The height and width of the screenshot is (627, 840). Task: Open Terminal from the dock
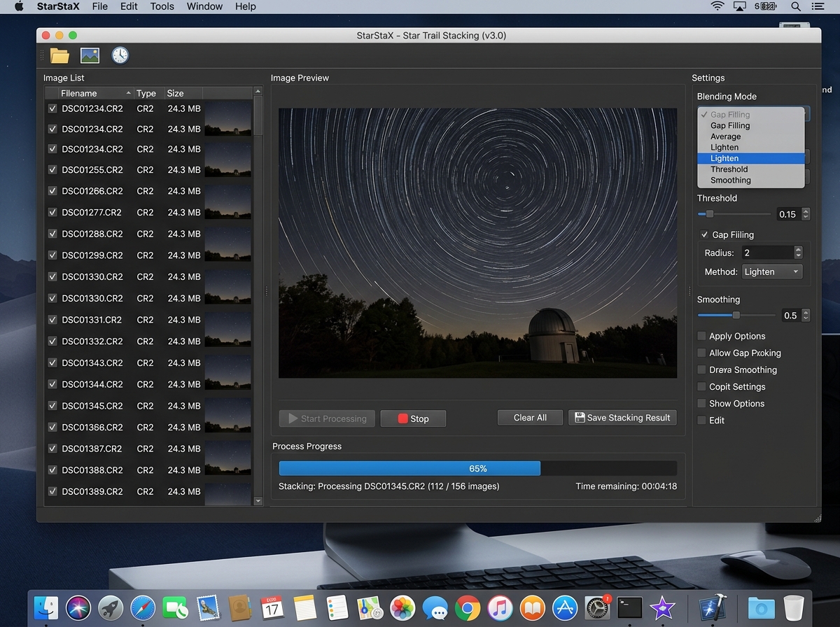tap(630, 607)
